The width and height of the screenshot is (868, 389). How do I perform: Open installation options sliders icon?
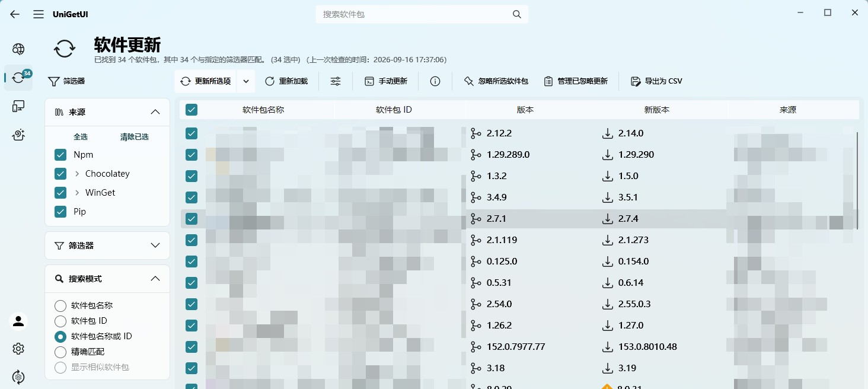[x=336, y=81]
